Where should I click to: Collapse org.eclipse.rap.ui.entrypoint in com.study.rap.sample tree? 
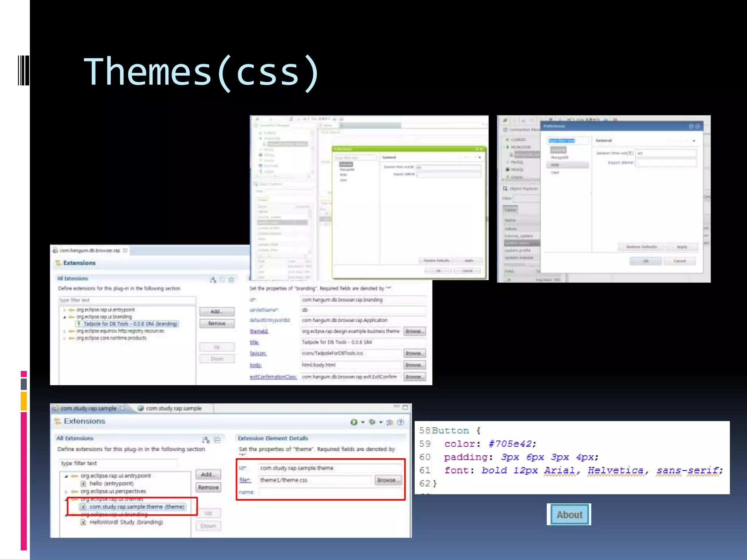66,476
